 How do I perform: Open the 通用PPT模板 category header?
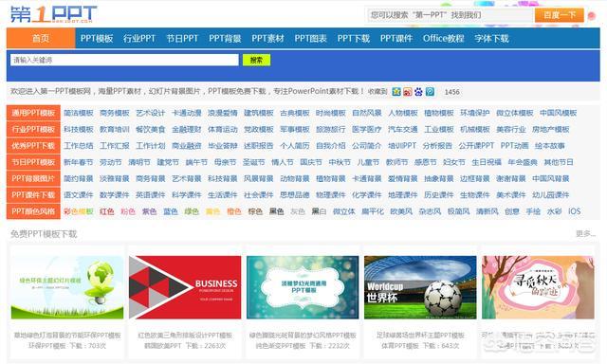(33, 113)
